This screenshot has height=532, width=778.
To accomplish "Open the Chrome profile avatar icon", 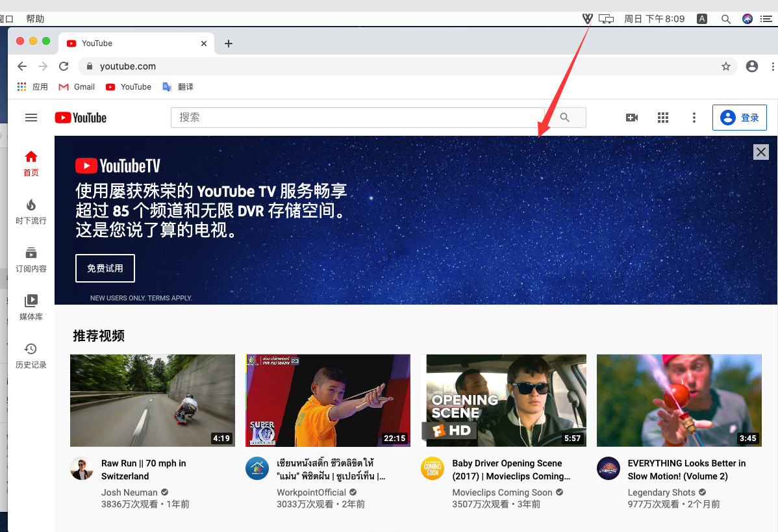I will (x=752, y=66).
